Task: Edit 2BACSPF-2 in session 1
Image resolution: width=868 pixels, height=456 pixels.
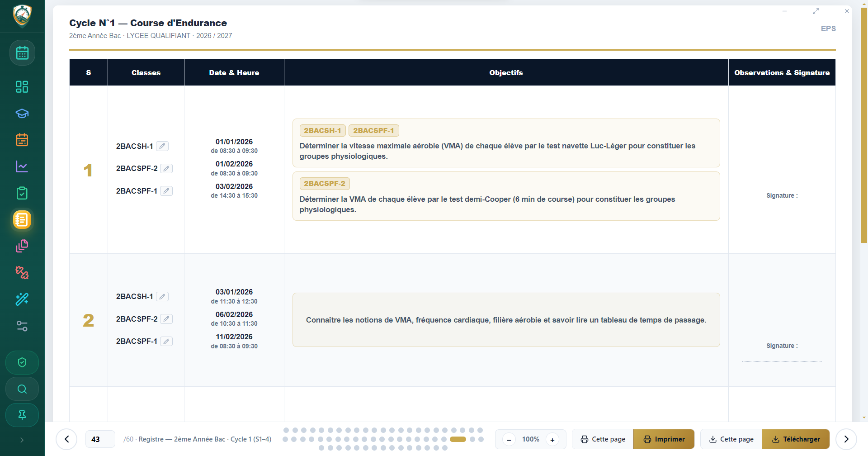Action: pos(166,169)
